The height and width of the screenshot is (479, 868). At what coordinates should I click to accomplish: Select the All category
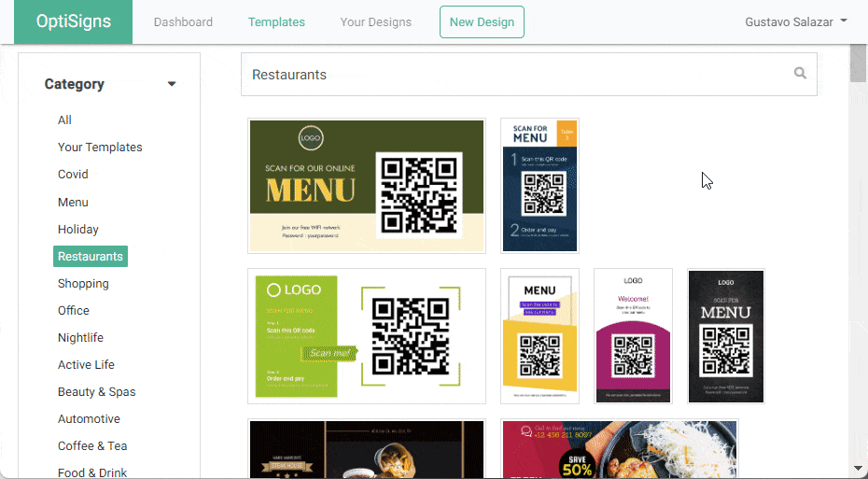[x=64, y=120]
